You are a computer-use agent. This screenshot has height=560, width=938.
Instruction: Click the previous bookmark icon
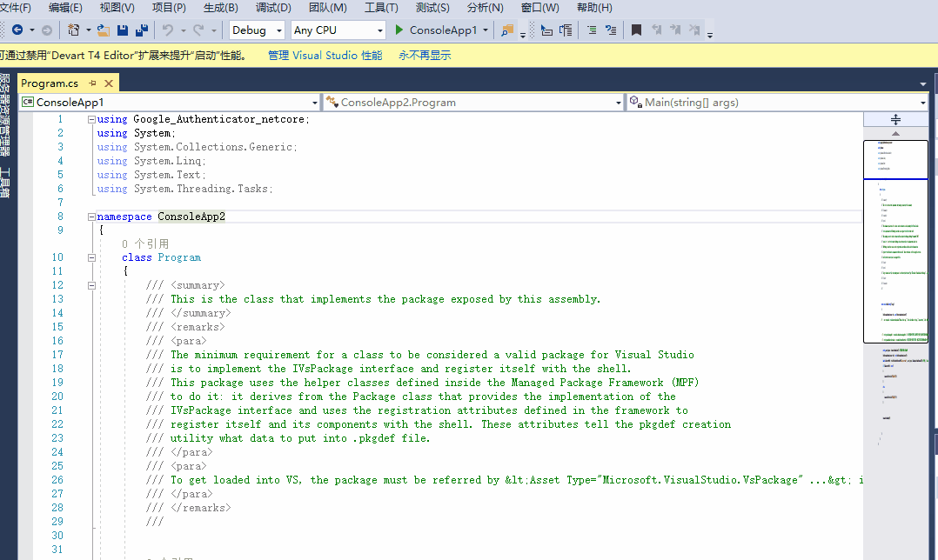(x=656, y=30)
